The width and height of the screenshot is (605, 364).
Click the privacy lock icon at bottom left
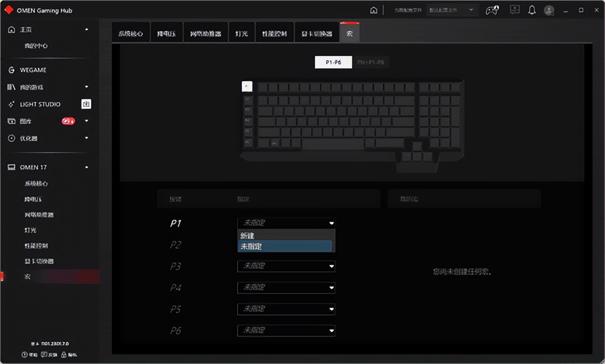pos(65,354)
